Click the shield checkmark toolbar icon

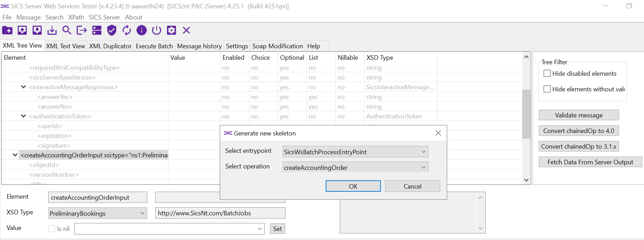pos(111,31)
